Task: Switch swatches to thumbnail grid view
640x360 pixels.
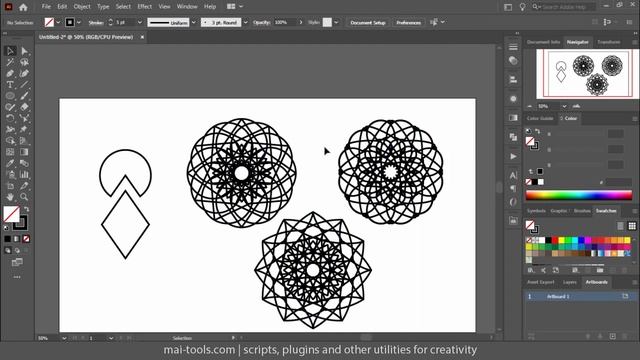Action: [x=632, y=226]
